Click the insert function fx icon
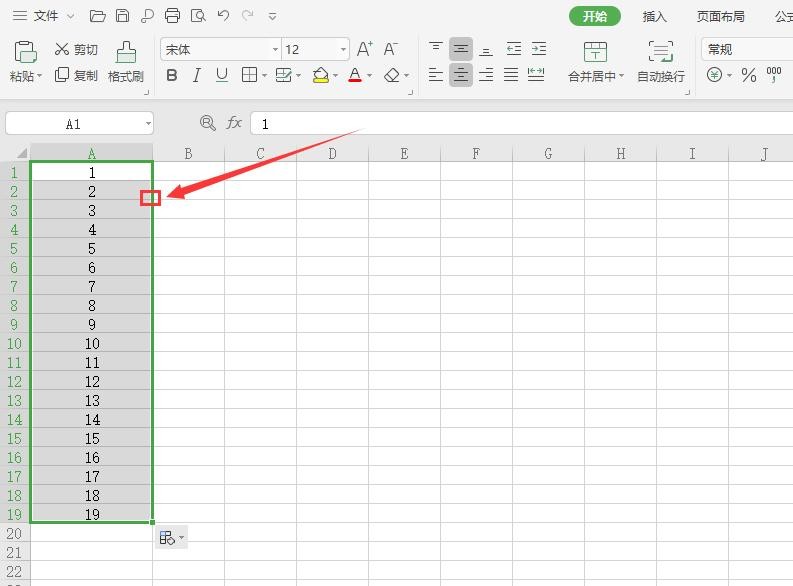This screenshot has width=793, height=586. click(x=234, y=123)
